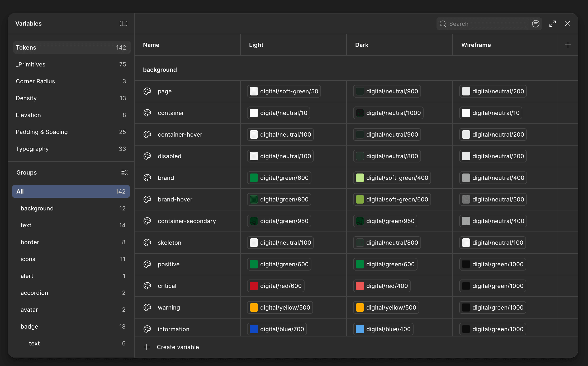The image size is (588, 366).
Task: Select the icons group
Action: tap(71, 259)
